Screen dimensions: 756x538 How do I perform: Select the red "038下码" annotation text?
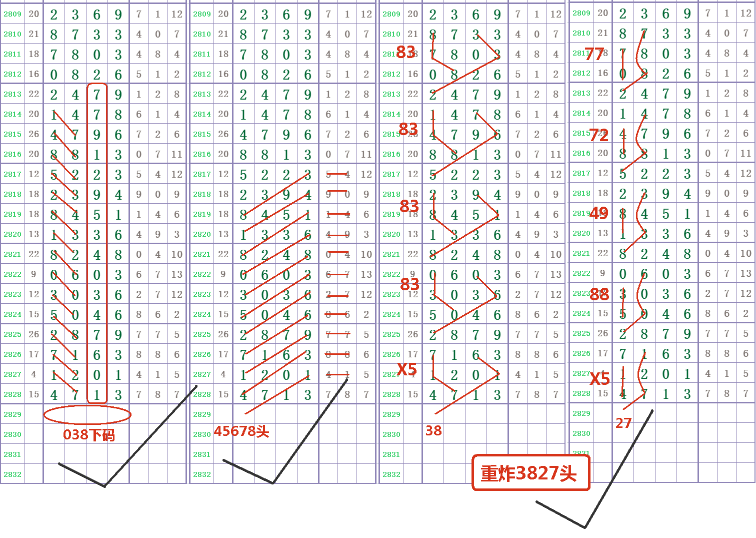pyautogui.click(x=89, y=434)
